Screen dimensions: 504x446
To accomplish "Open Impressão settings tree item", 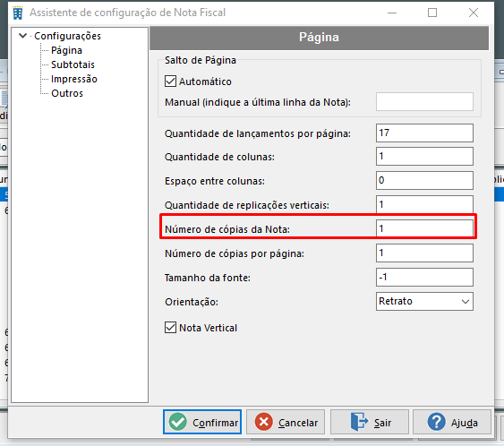I will click(x=74, y=79).
